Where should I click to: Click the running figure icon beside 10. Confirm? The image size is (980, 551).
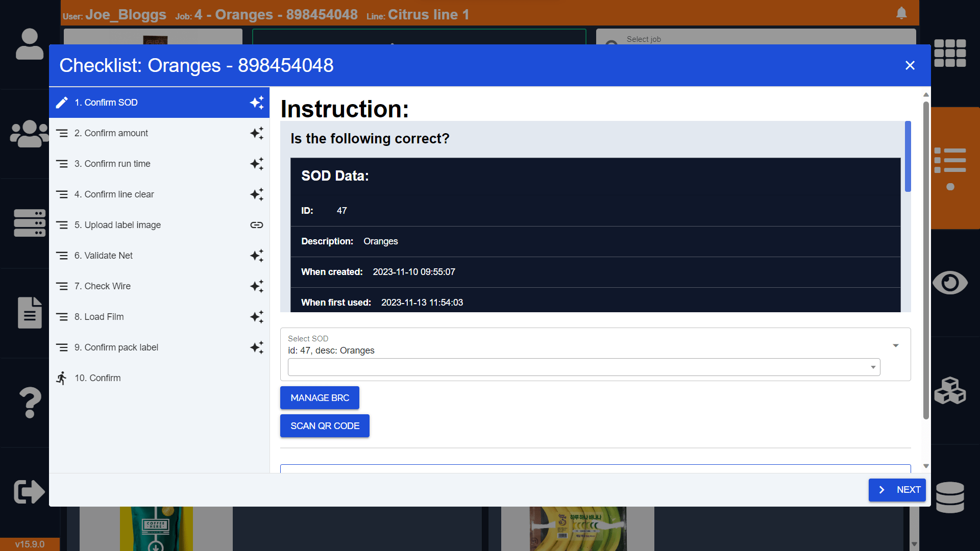(62, 378)
